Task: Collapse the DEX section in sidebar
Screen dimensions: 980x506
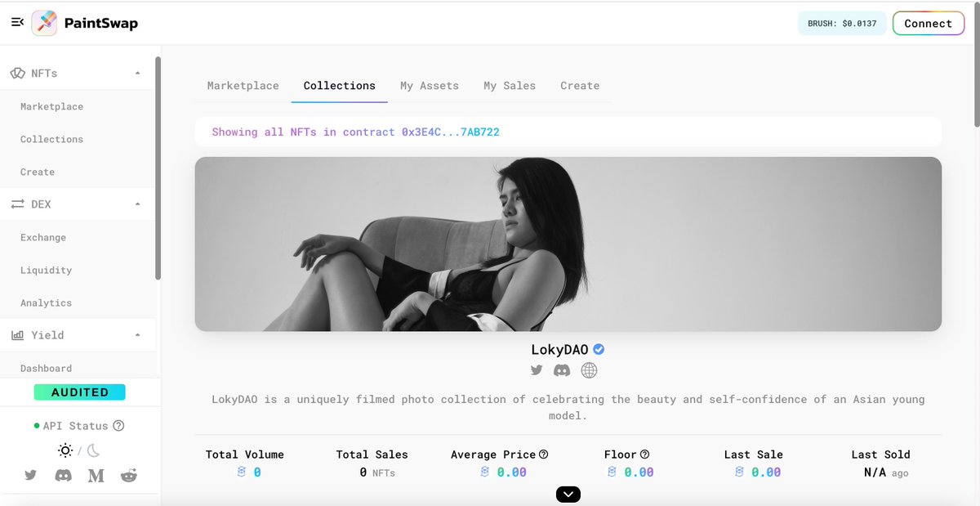Action: tap(137, 204)
